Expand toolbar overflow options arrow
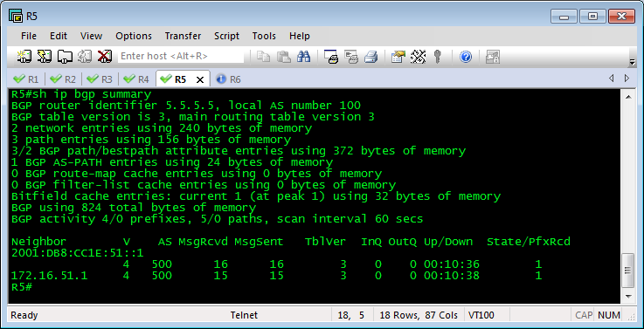The image size is (644, 329). [632, 62]
